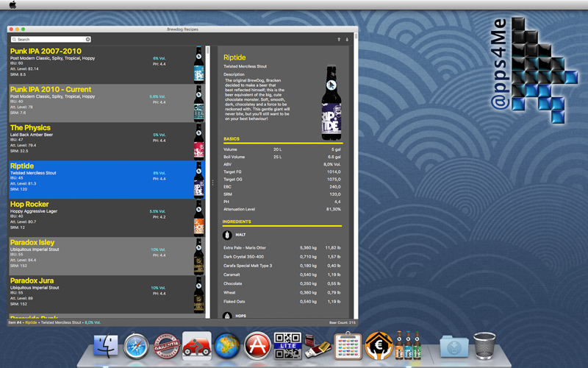The image size is (588, 368).
Task: Open the red letter A app in Dock
Action: [257, 346]
